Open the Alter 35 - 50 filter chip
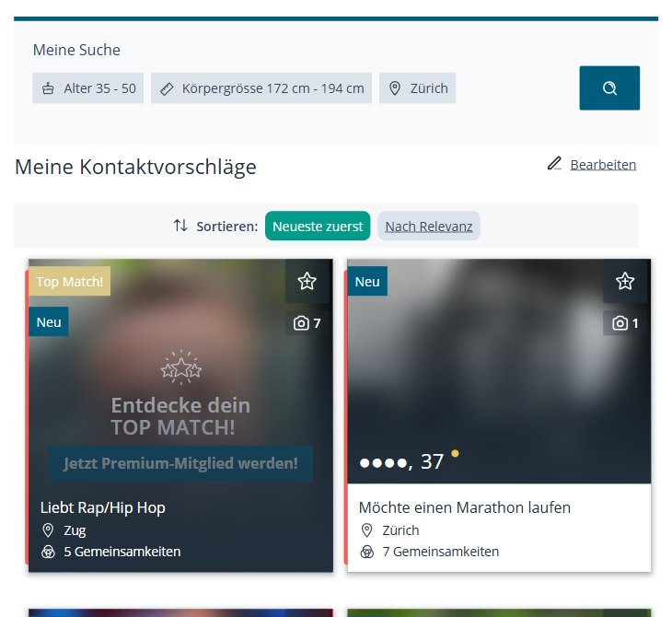Image resolution: width=672 pixels, height=617 pixels. point(87,88)
